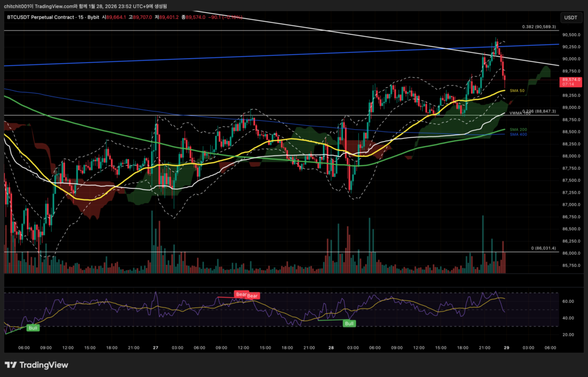588x377 pixels.
Task: Click the blue SMA 400 label
Action: (518, 134)
